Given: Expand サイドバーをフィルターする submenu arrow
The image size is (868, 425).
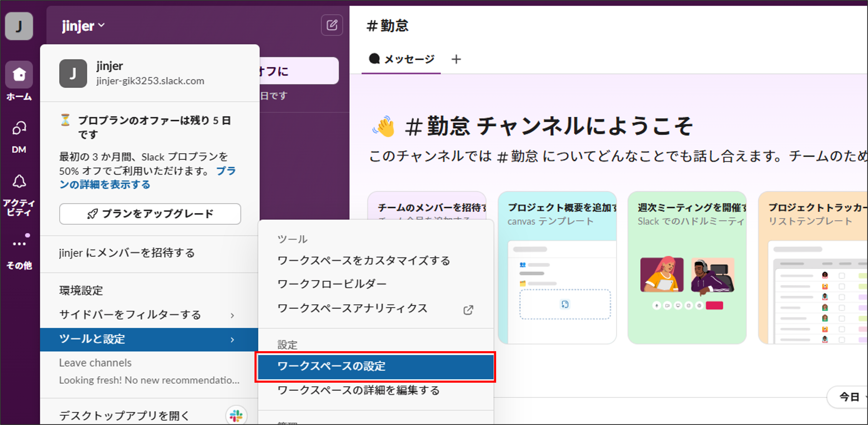Looking at the screenshot, I should coord(232,315).
